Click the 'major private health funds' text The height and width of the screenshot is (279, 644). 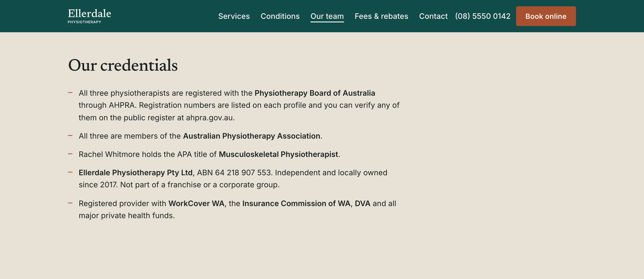point(126,215)
